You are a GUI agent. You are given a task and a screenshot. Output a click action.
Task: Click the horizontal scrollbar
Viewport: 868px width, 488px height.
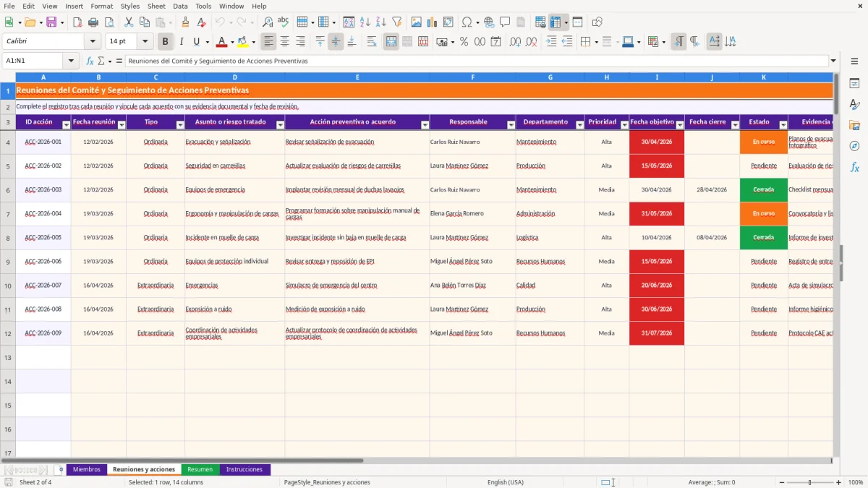click(x=417, y=460)
